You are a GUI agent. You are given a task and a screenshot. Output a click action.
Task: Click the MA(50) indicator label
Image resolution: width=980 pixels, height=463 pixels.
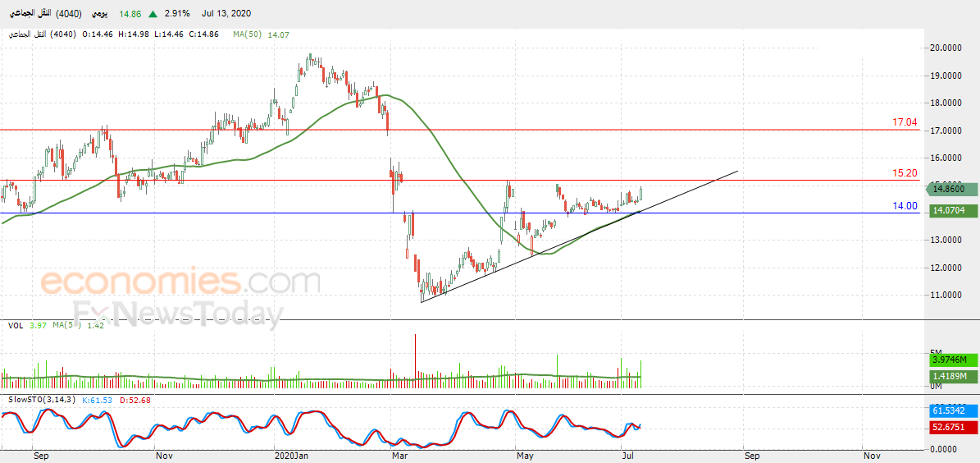(x=248, y=35)
